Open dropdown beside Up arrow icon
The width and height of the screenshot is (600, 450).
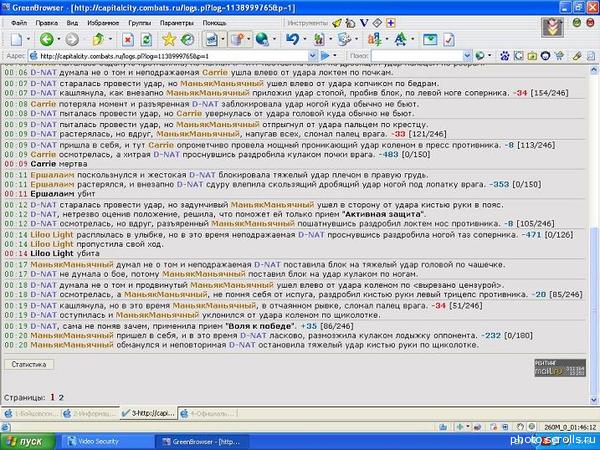click(x=111, y=39)
